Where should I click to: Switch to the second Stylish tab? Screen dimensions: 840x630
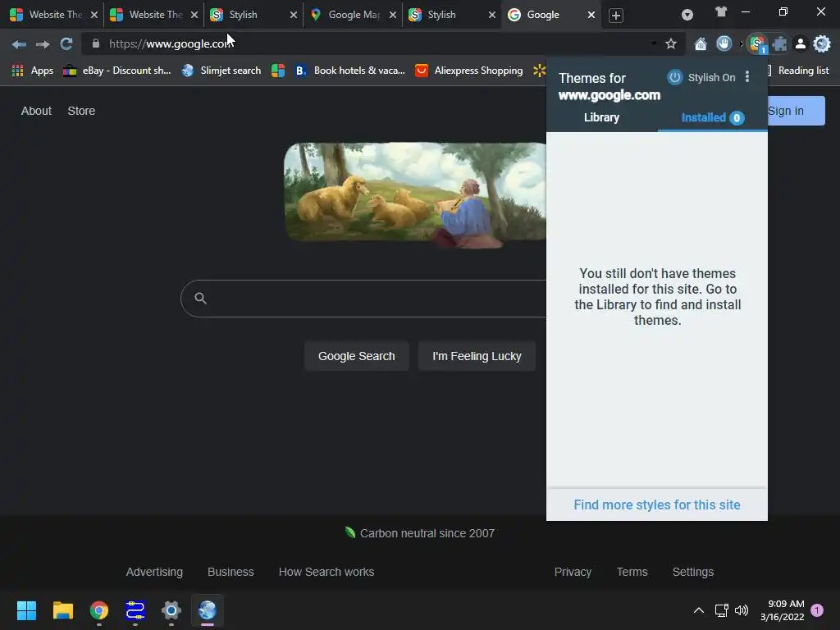coord(450,15)
